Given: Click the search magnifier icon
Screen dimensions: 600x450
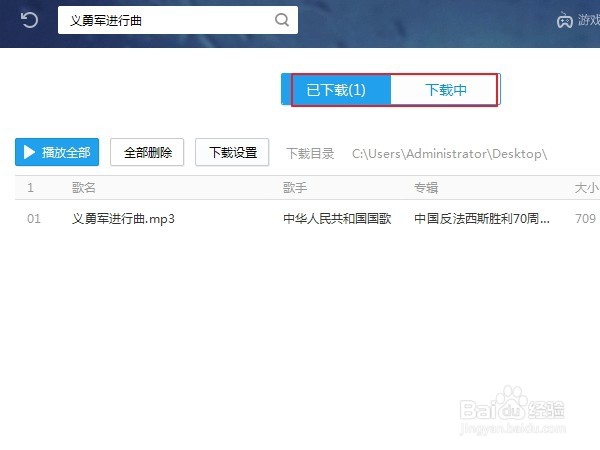Looking at the screenshot, I should pos(282,20).
